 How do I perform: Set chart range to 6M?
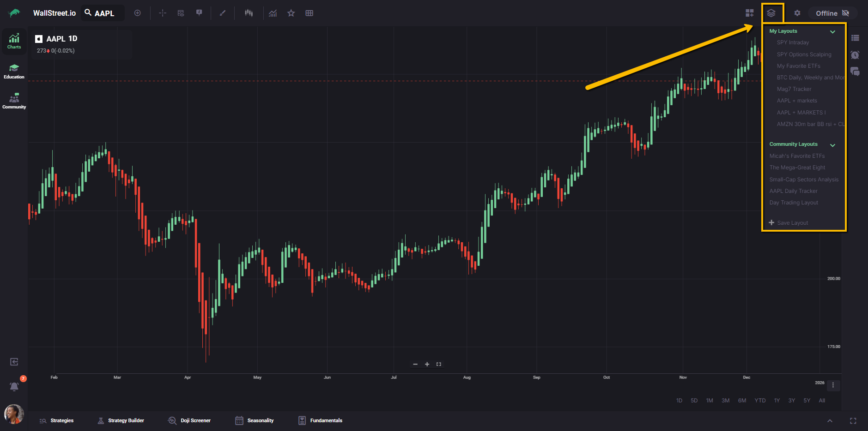(742, 401)
